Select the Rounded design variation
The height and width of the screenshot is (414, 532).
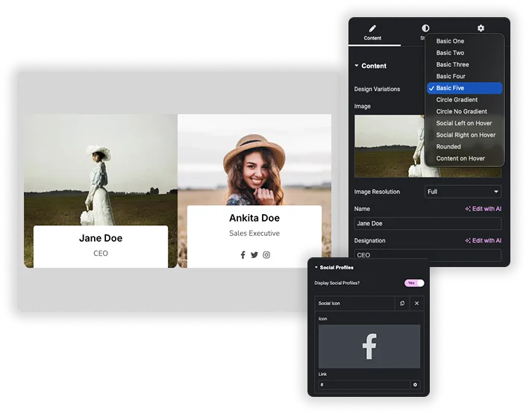point(448,146)
